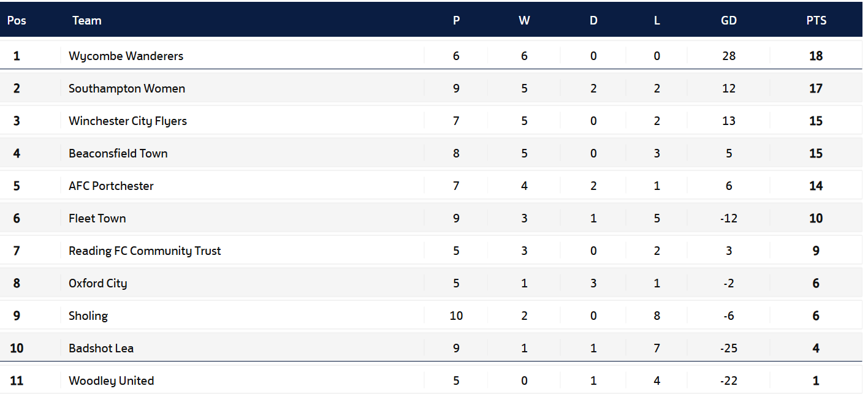This screenshot has height=394, width=868.
Task: Select Sholing in the league table
Action: click(x=88, y=316)
